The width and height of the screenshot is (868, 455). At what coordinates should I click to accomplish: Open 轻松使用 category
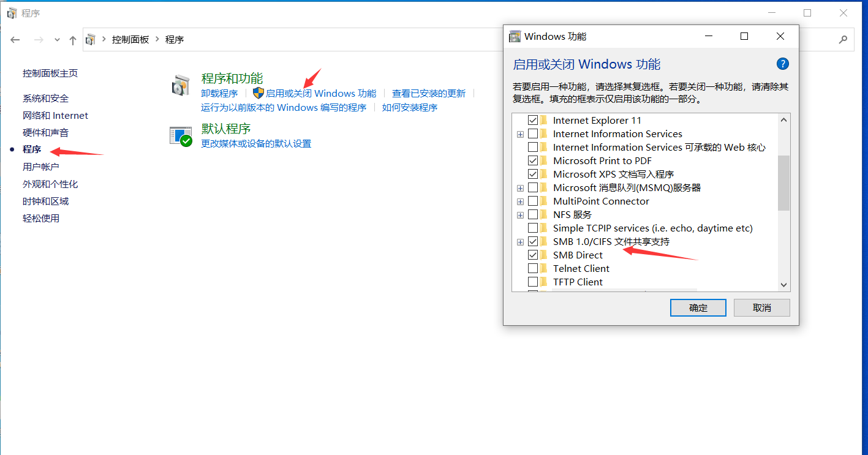click(41, 218)
